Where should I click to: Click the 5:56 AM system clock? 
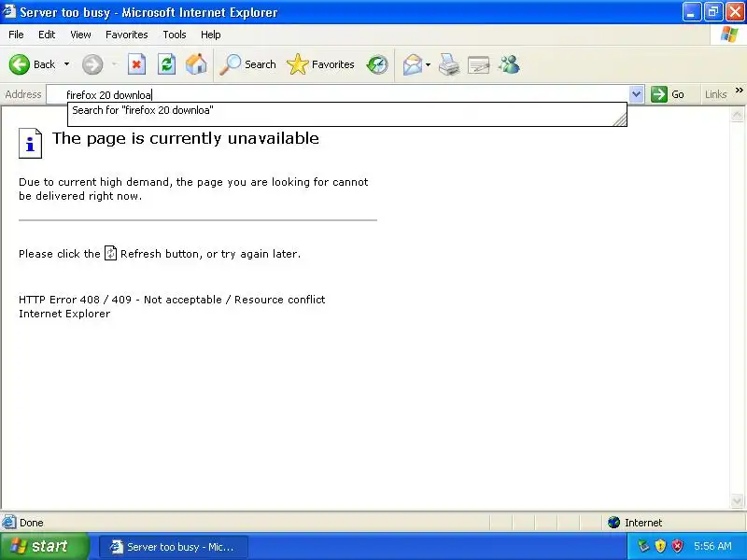(x=712, y=546)
